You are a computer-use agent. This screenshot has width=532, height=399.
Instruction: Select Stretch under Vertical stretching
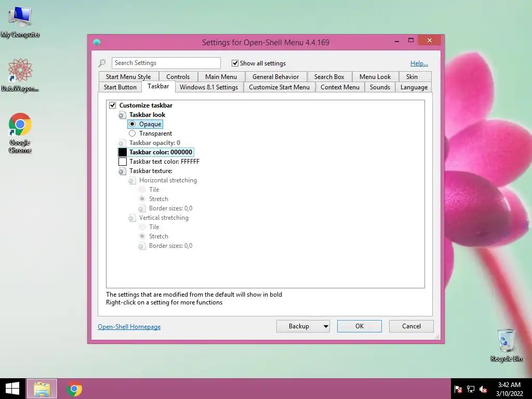click(142, 236)
